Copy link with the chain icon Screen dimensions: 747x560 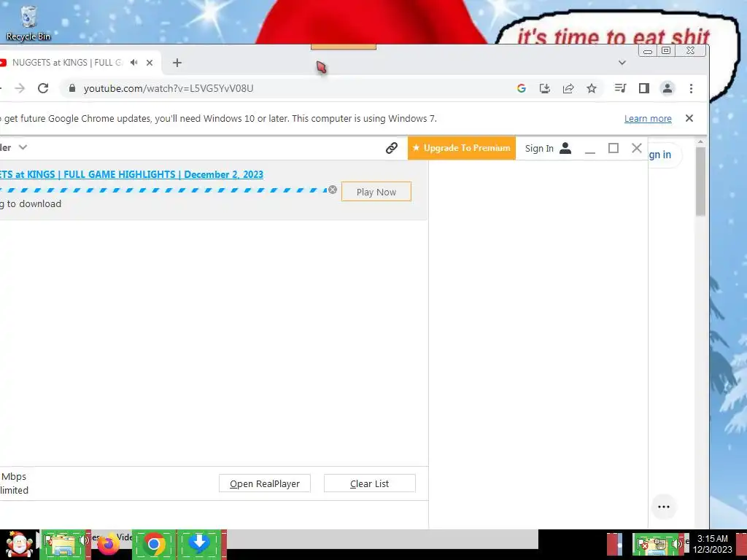click(x=392, y=148)
